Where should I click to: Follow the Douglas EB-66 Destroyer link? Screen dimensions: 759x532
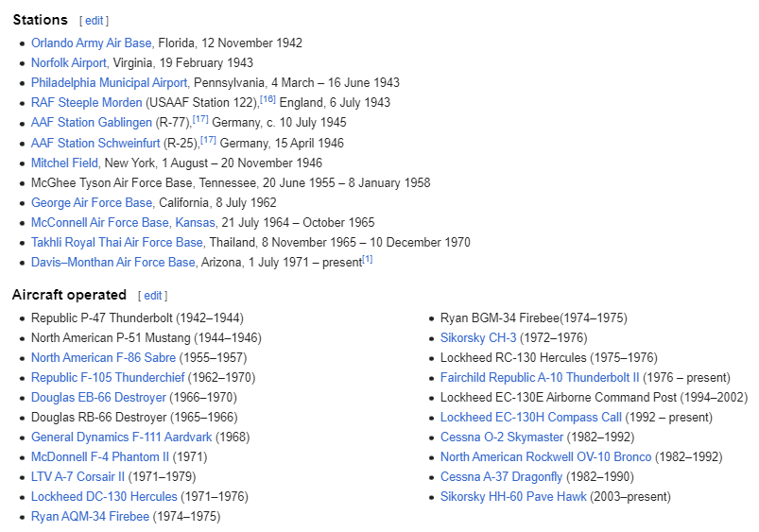point(98,398)
